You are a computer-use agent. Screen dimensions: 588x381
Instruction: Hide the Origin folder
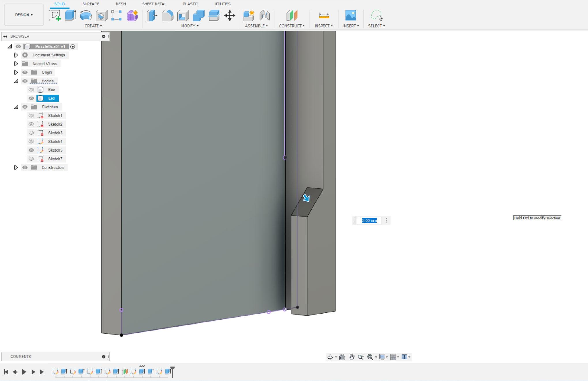pos(25,72)
